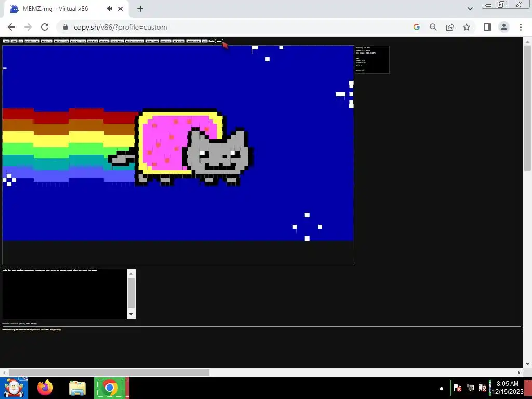Screen dimensions: 532x399
Task: Click the Take screenshot button
Action: 193,41
